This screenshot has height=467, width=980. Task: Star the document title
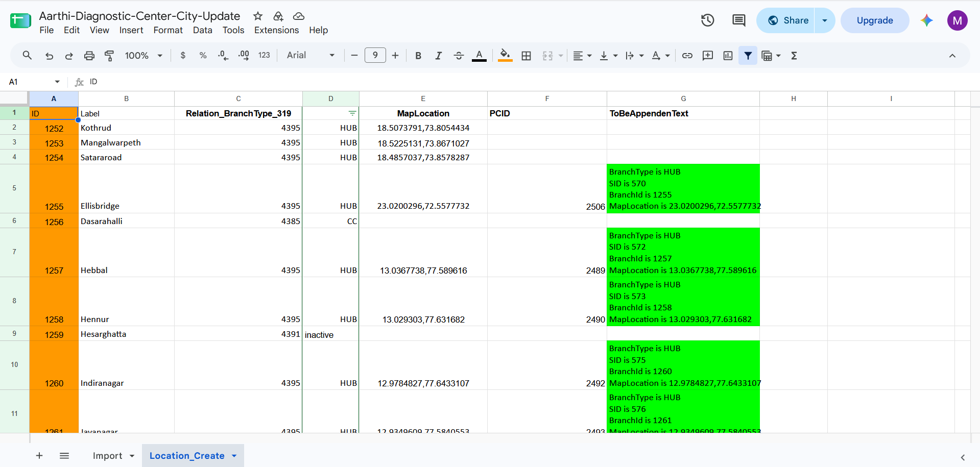click(258, 16)
